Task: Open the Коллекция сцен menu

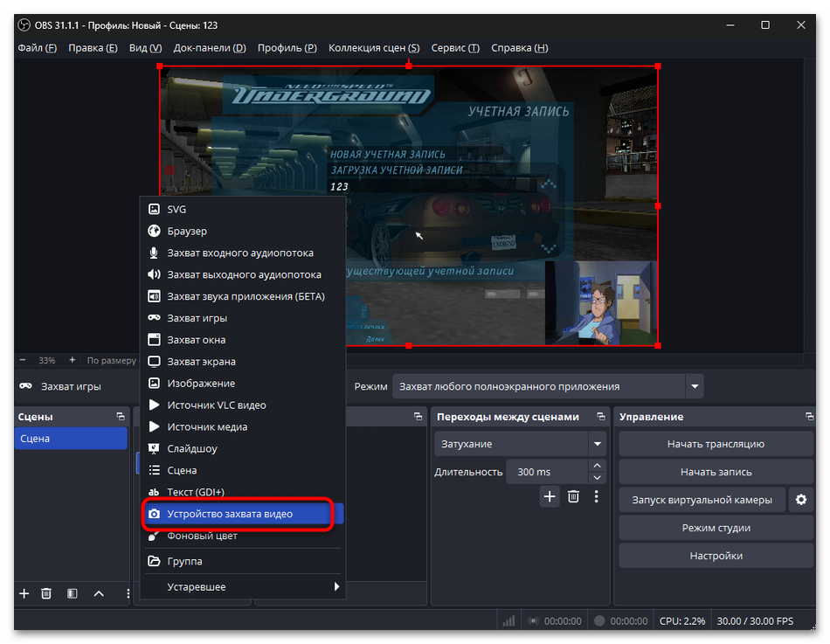Action: coord(374,48)
